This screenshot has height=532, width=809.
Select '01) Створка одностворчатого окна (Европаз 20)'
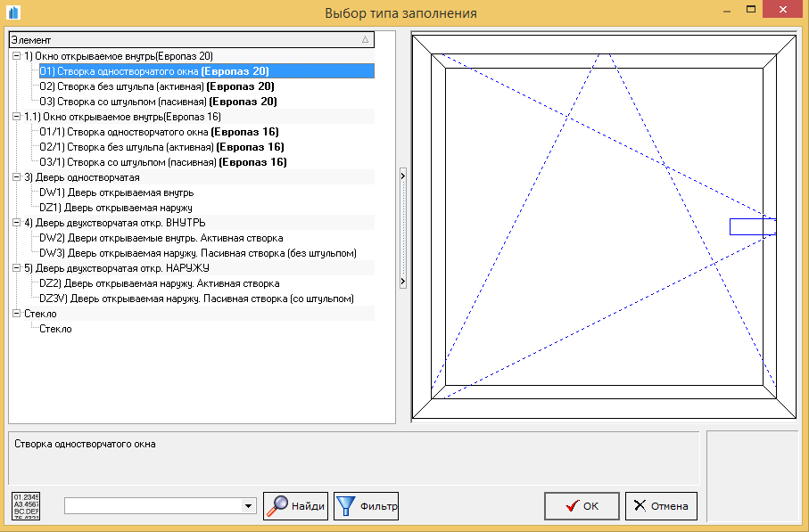coord(206,71)
